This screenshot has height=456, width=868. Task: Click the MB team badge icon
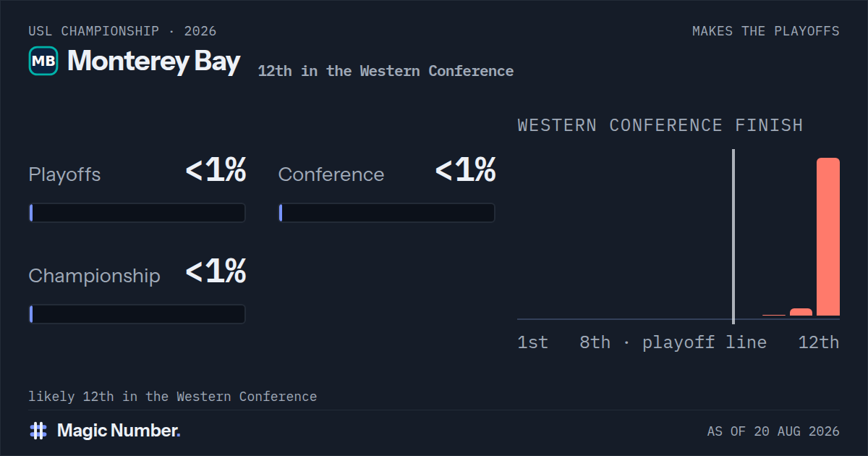(43, 62)
